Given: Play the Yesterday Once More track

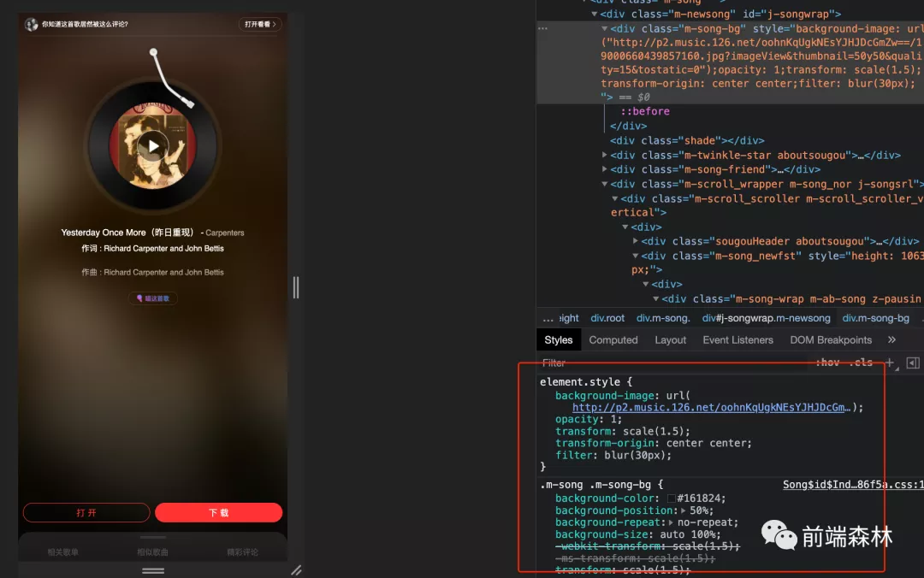Looking at the screenshot, I should point(153,146).
